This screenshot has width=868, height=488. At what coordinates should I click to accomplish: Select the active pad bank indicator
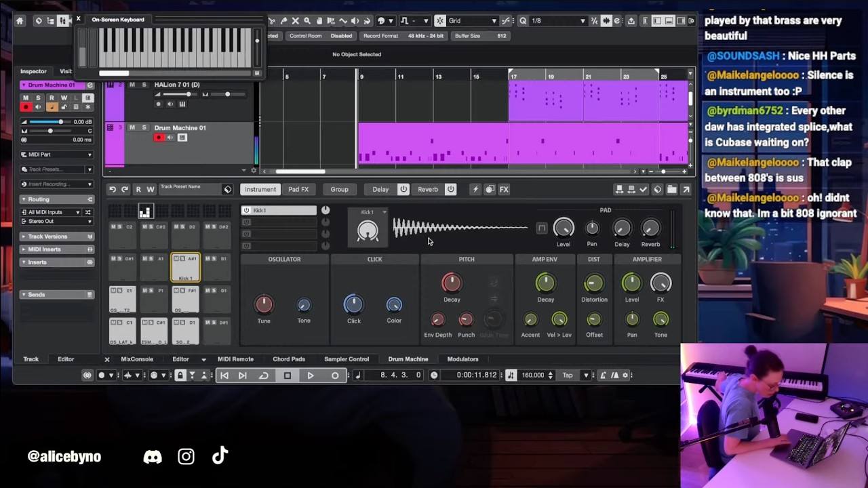145,211
